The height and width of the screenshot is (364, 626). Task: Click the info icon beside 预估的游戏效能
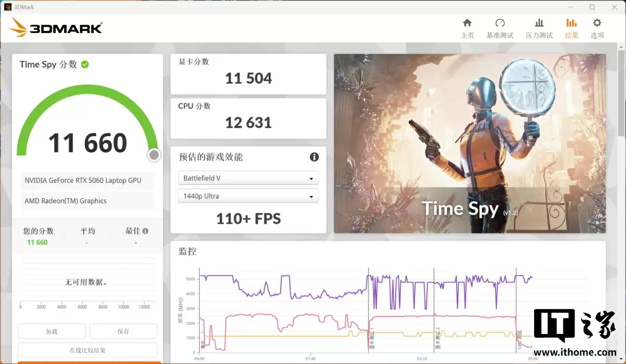click(x=314, y=157)
